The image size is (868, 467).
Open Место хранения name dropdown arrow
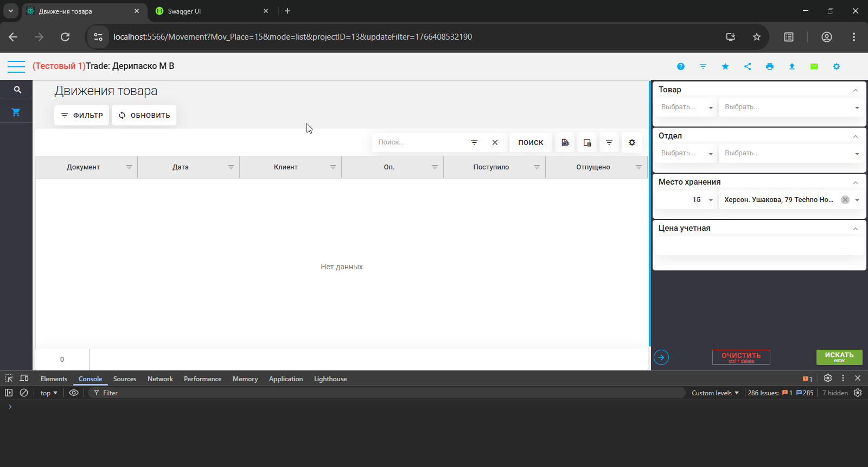coord(857,200)
